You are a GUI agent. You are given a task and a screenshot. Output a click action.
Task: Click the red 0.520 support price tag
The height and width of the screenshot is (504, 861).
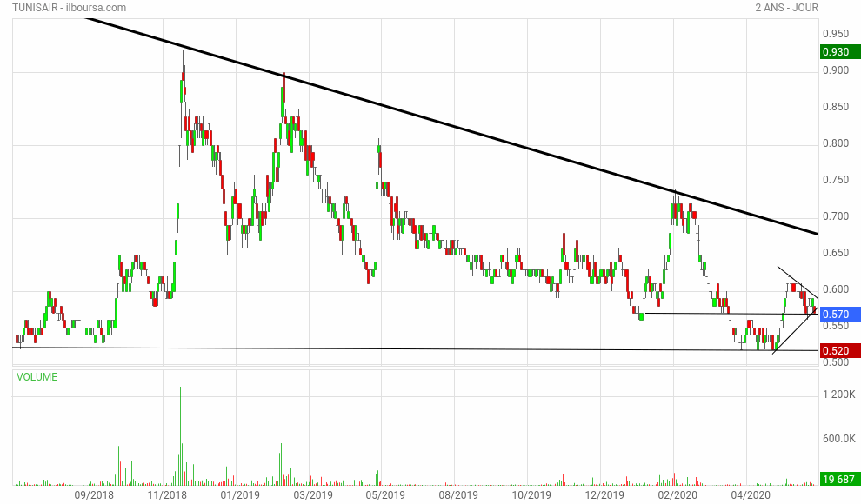click(x=840, y=350)
